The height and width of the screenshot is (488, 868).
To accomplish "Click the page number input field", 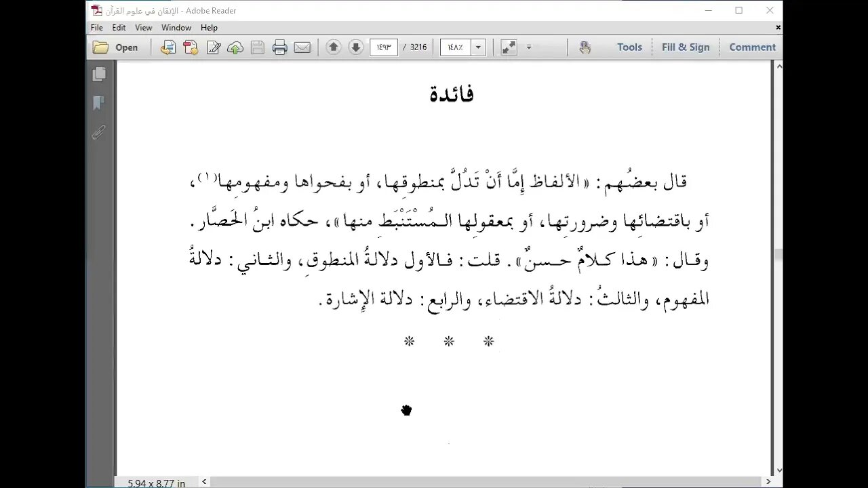I will coord(384,47).
